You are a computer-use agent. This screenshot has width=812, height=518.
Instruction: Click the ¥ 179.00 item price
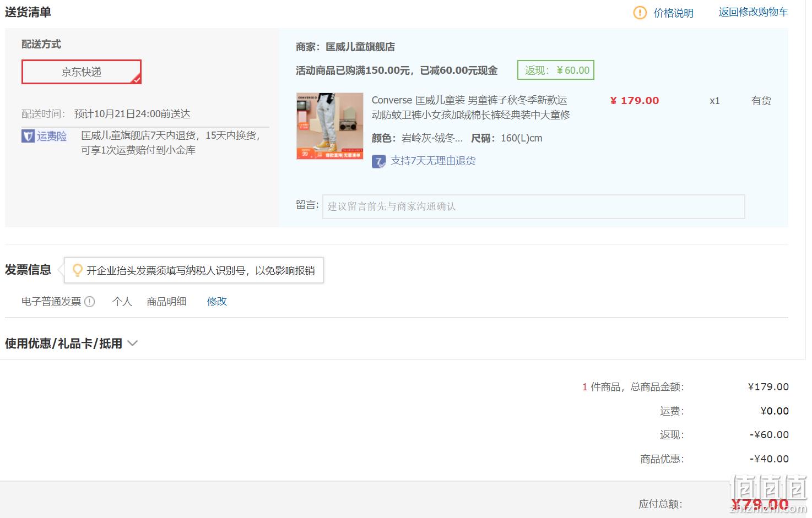635,101
